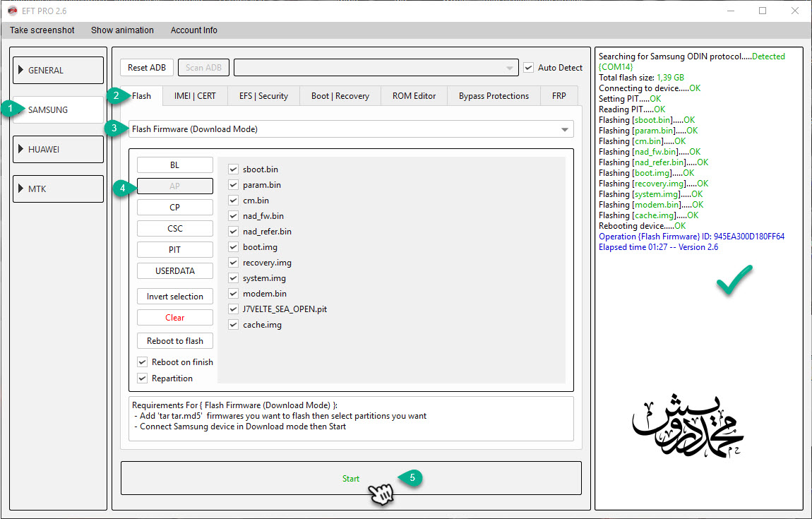Switch to the EFS | Security tab
Image resolution: width=812 pixels, height=519 pixels.
click(x=263, y=96)
